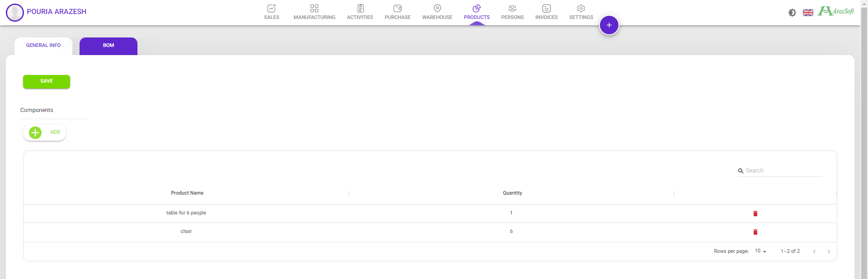
Task: Click the Components section label
Action: [x=37, y=110]
